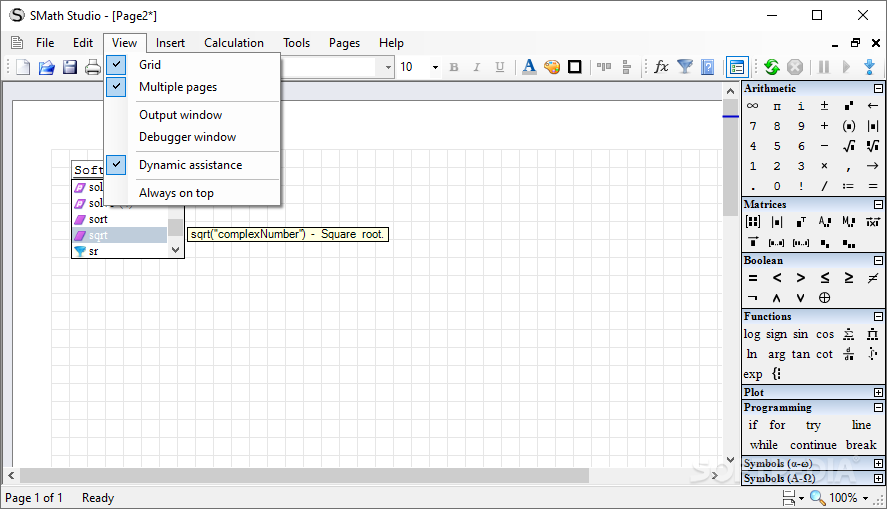The width and height of the screenshot is (887, 509).
Task: Collapse the Matrices panel
Action: [878, 205]
